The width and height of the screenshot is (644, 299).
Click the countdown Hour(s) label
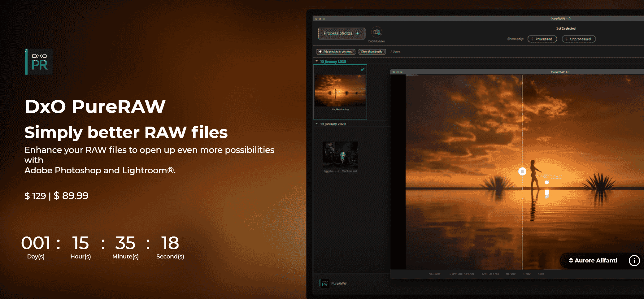(80, 257)
